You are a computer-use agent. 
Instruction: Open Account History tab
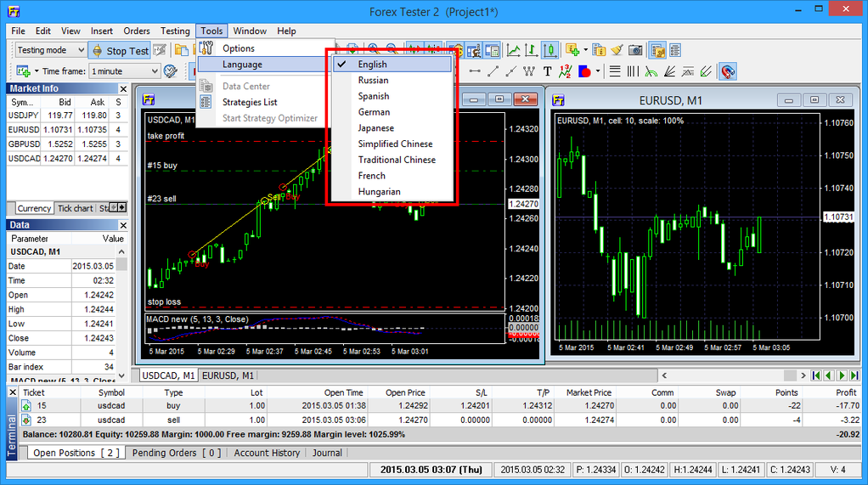tap(267, 453)
